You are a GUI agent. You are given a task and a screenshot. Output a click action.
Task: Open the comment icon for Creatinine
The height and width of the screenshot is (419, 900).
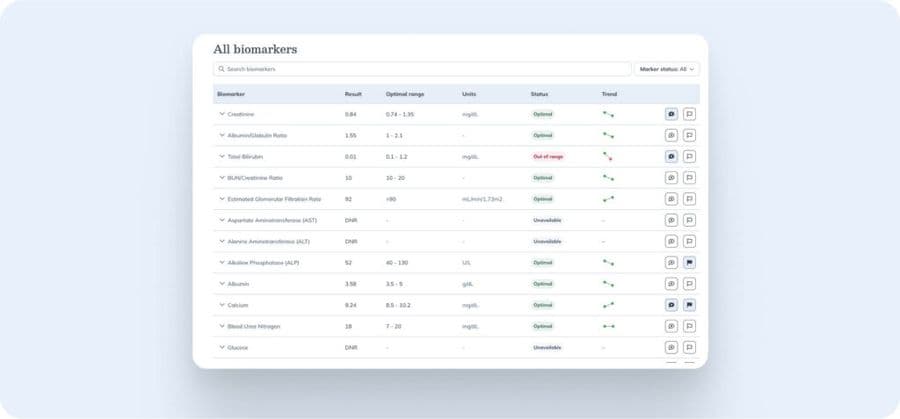(671, 114)
